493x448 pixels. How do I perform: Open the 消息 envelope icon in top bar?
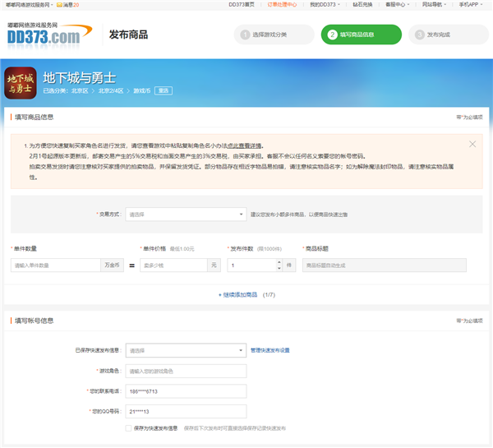tap(59, 5)
